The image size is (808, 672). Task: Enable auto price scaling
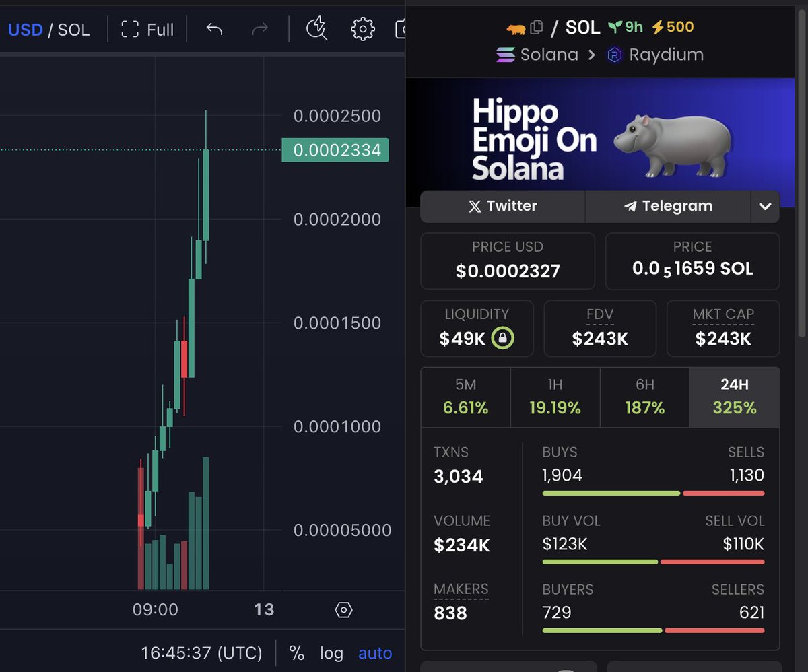[375, 652]
